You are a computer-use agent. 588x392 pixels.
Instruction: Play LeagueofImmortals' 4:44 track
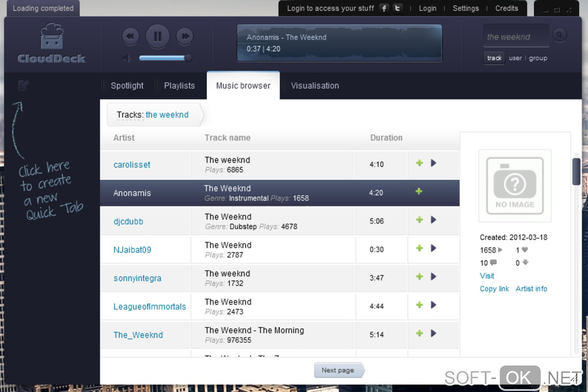click(x=434, y=305)
